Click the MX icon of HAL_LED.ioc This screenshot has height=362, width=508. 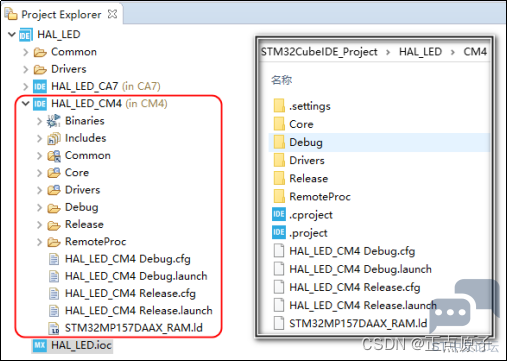[x=40, y=345]
